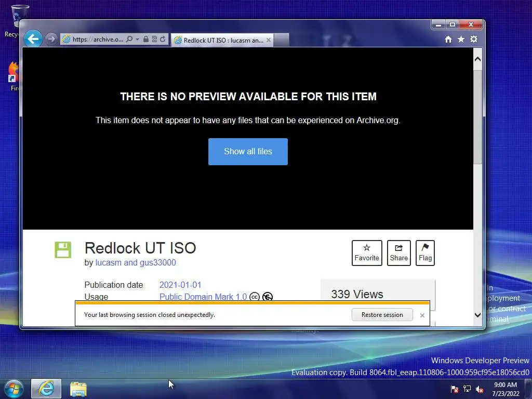Click the Creative Commons CC icon
Image resolution: width=532 pixels, height=399 pixels.
[255, 297]
